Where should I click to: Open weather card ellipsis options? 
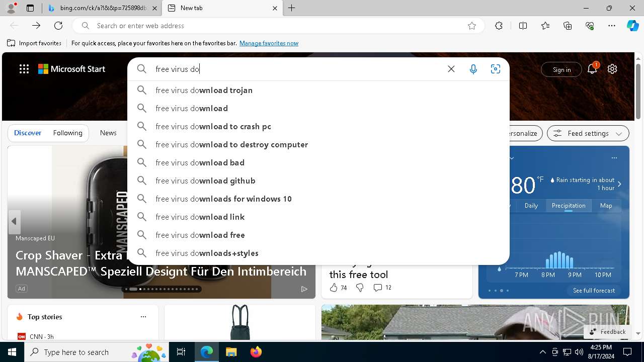[x=614, y=158]
